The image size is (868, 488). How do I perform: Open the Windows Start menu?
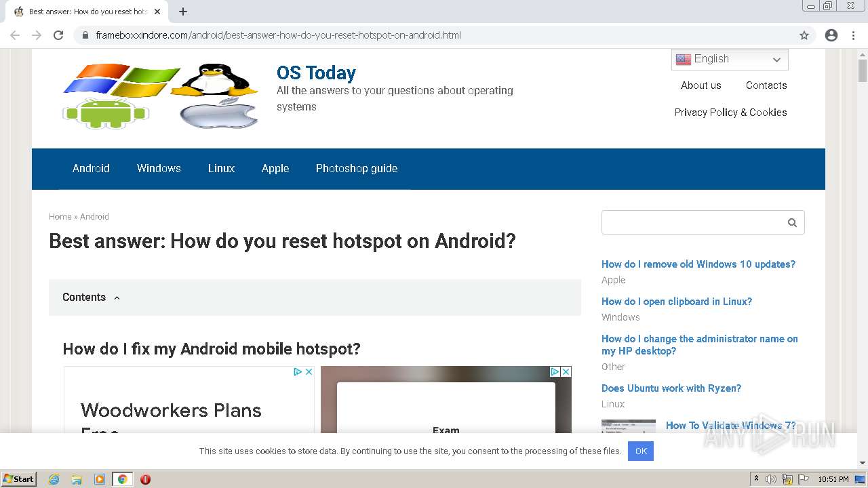19,479
